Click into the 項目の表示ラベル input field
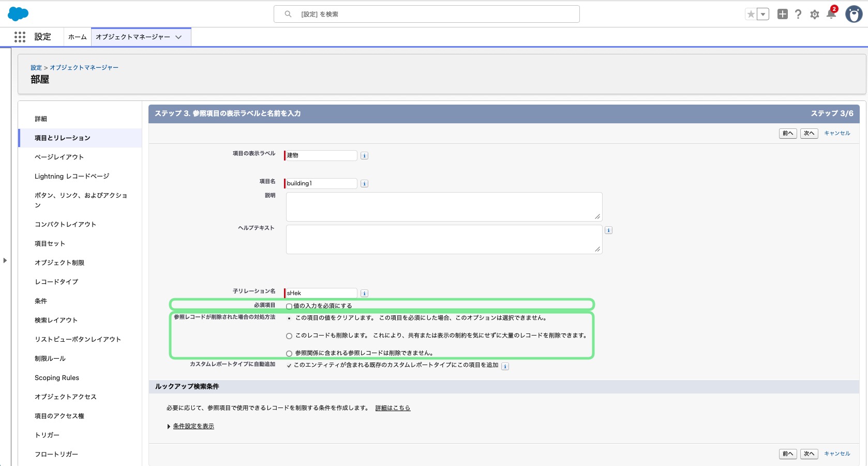The image size is (868, 466). point(321,155)
